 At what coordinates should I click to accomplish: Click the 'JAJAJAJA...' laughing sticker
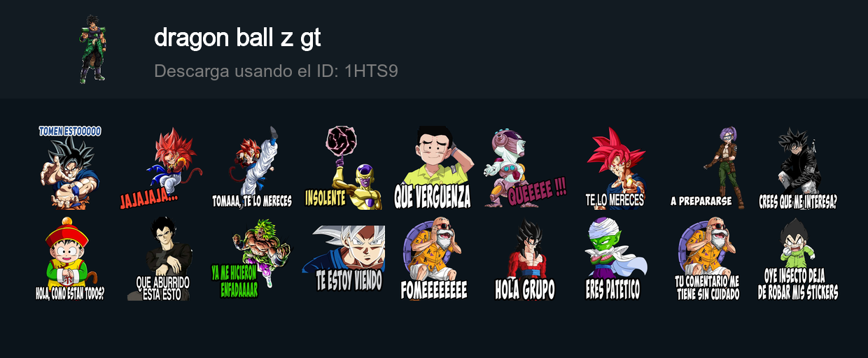click(x=161, y=168)
